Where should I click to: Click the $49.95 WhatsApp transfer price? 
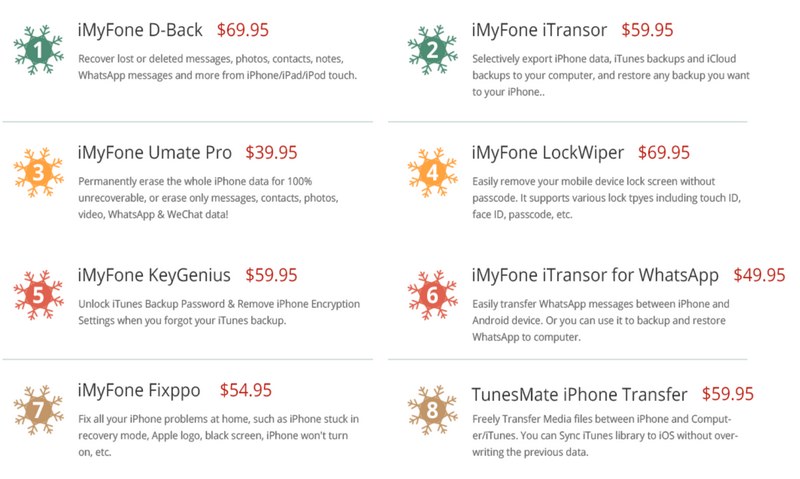[x=759, y=275]
